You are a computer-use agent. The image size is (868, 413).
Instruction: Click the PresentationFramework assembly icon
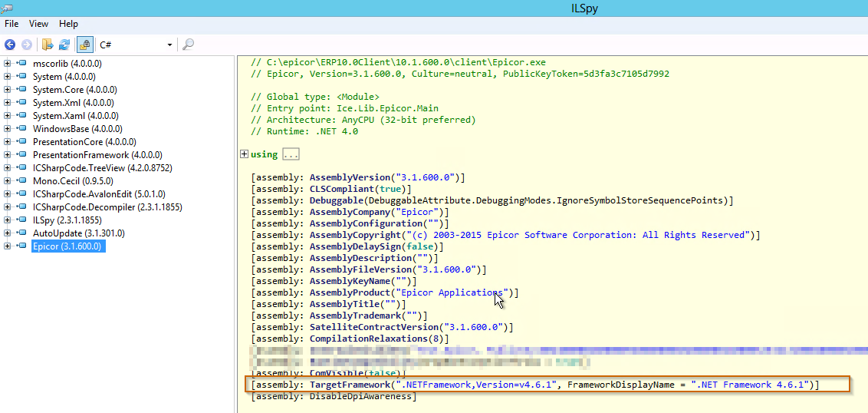point(21,154)
